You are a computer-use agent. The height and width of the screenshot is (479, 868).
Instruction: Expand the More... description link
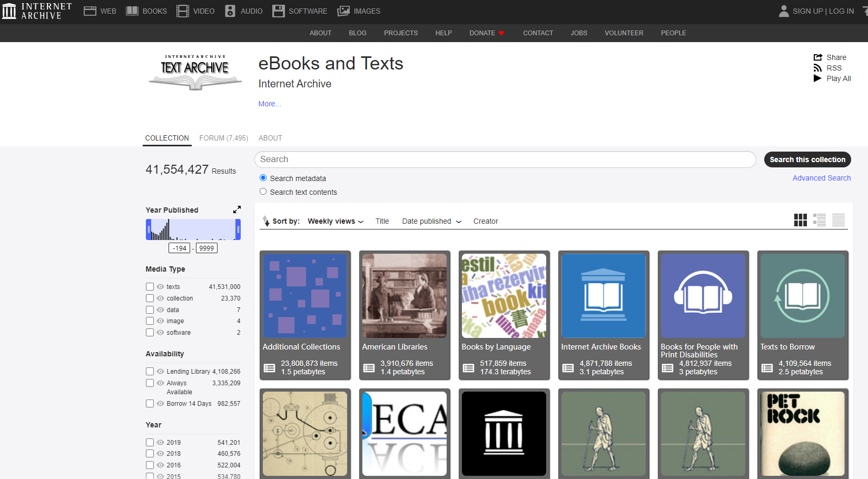(270, 104)
